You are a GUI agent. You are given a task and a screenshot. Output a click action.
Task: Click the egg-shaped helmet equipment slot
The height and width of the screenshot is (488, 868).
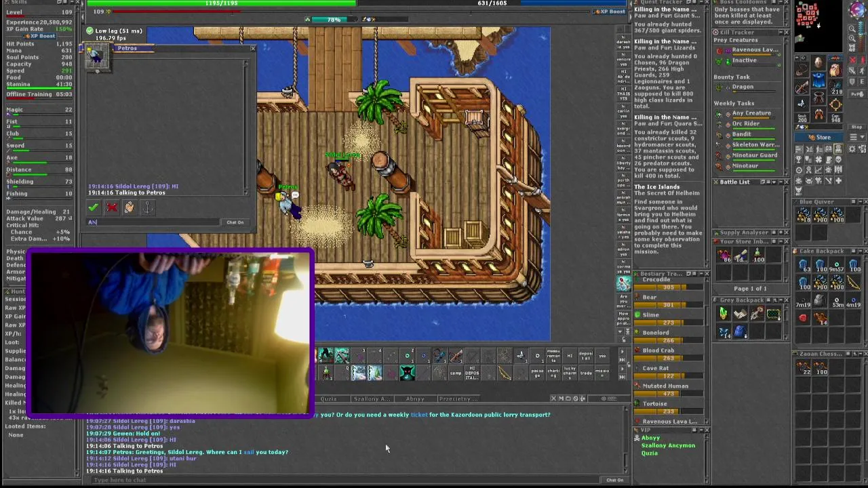818,62
